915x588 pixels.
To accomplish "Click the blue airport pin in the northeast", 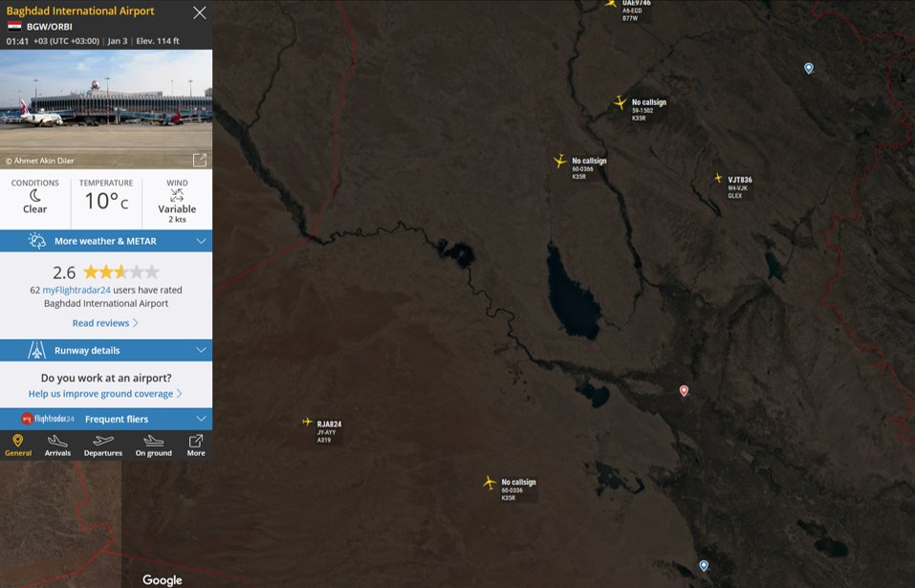I will (x=809, y=68).
